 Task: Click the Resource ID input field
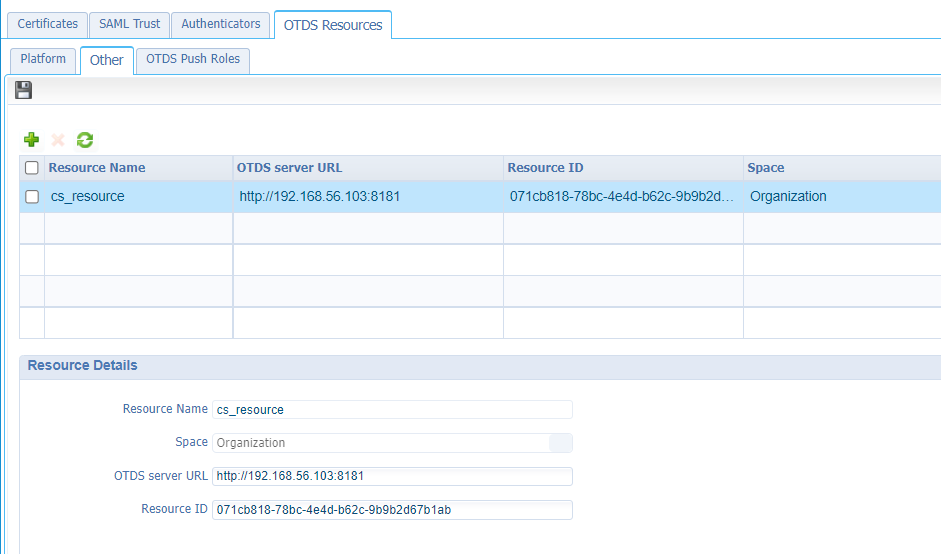(x=392, y=510)
